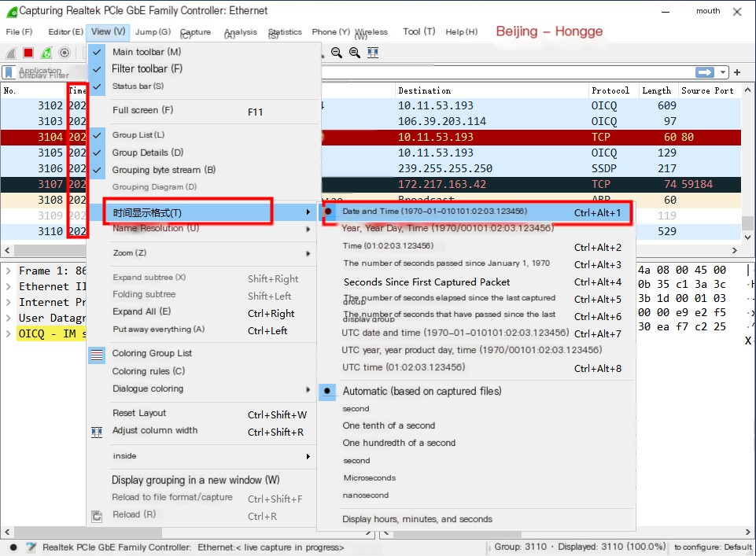The width and height of the screenshot is (756, 556).
Task: Open Coloring rules entry
Action: (202, 371)
